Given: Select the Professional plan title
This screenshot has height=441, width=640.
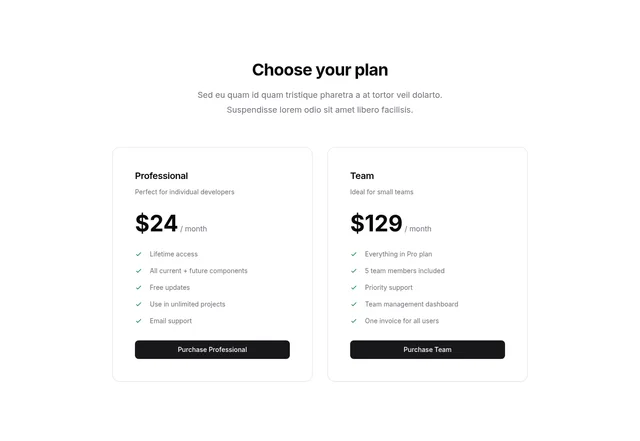Looking at the screenshot, I should click(161, 176).
